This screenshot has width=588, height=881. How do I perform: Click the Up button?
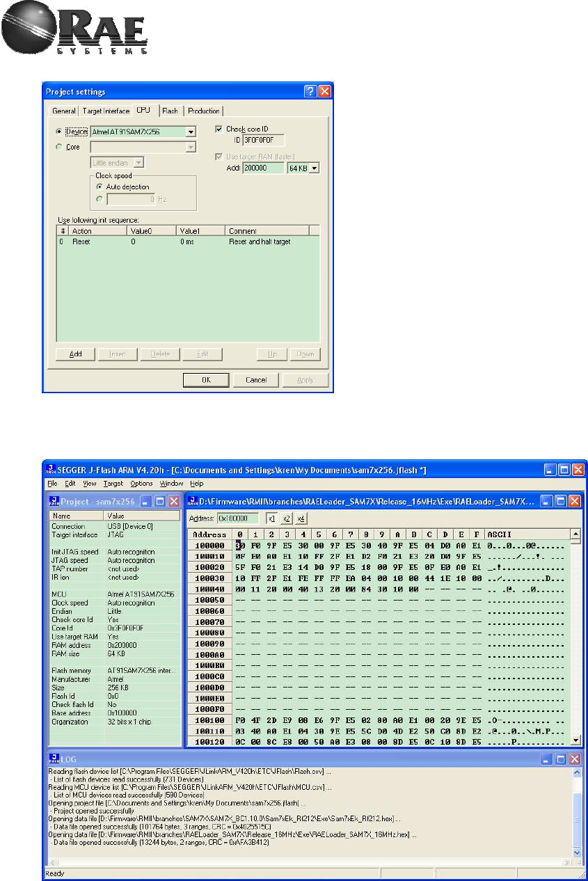272,354
